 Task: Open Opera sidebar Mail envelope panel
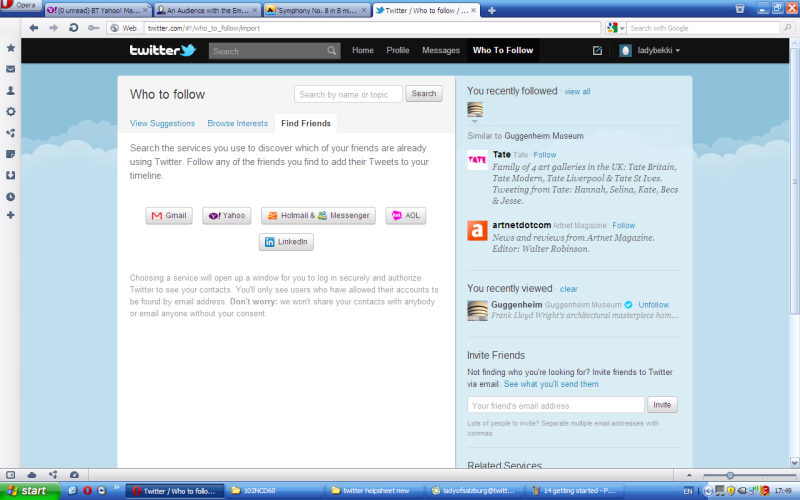(10, 69)
